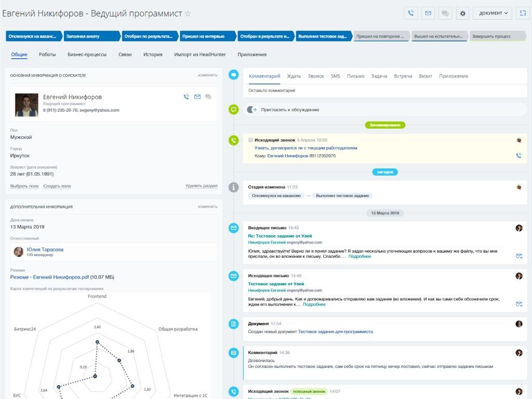Screen dimensions: 532x399
Task: Click Создать поле link
Action: [57, 186]
